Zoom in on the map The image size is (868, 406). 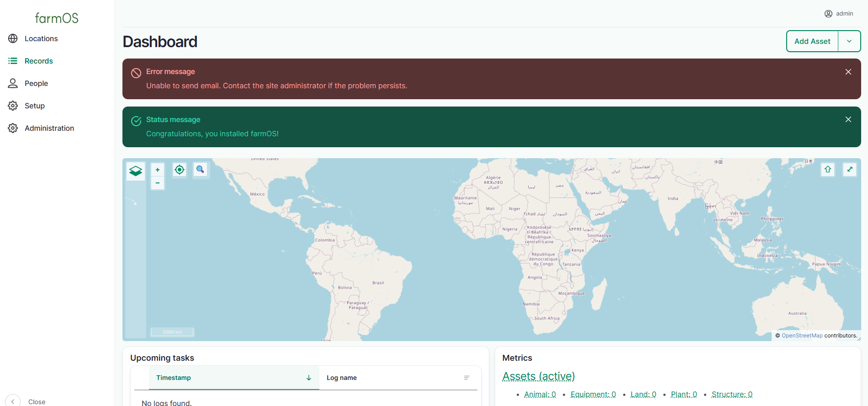coord(158,170)
